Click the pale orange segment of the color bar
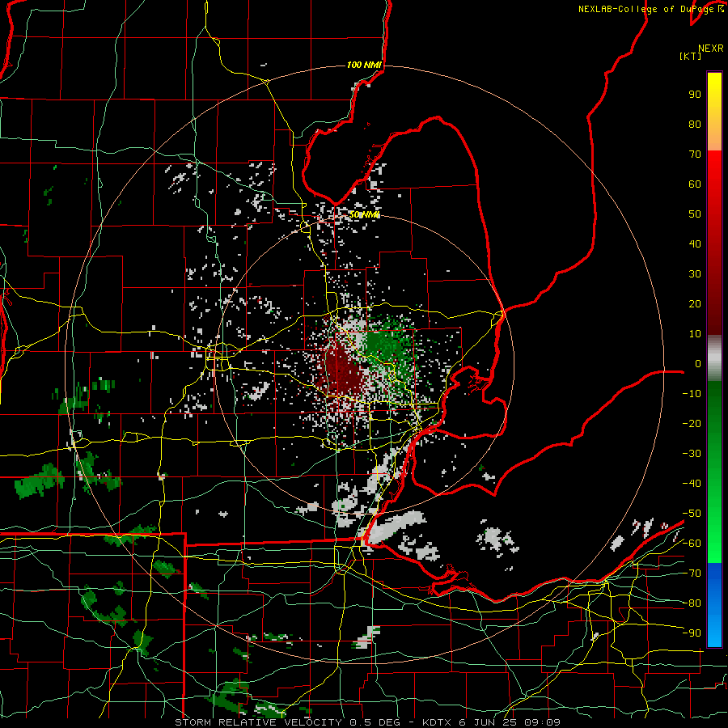Image resolution: width=728 pixels, height=728 pixels. click(x=714, y=139)
